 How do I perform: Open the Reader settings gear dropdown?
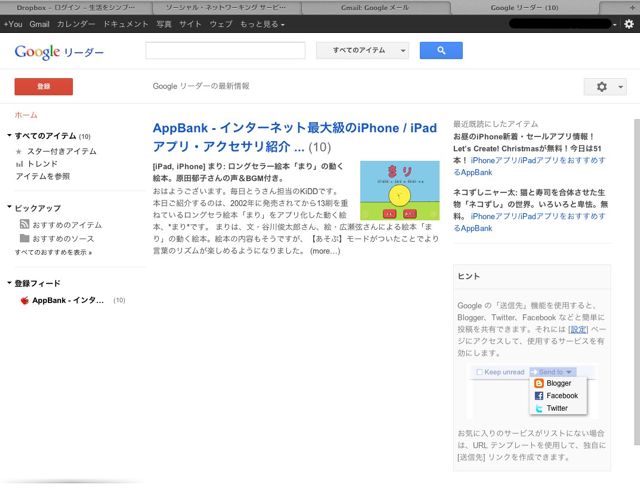605,87
